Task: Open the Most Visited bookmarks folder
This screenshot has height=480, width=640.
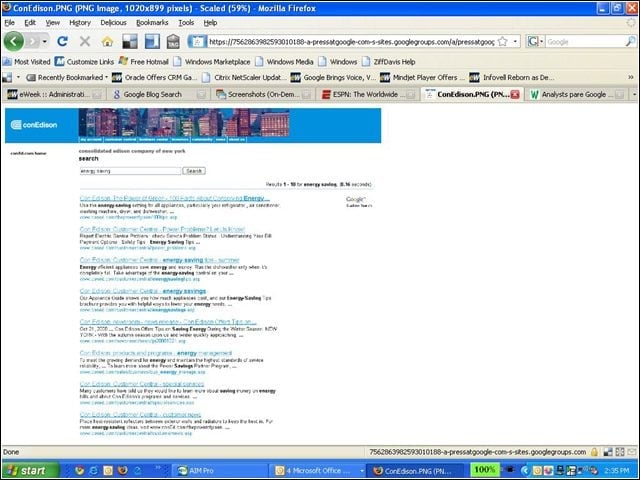Action: (27, 62)
